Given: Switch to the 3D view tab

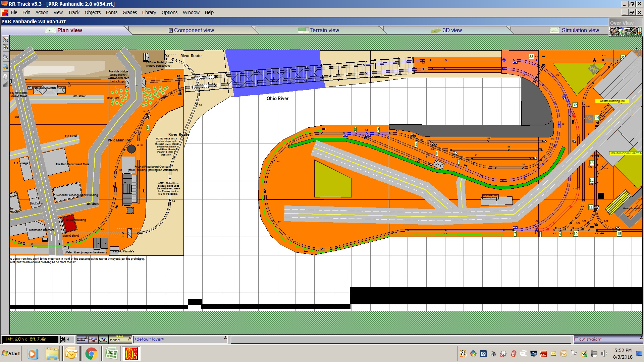Looking at the screenshot, I should [451, 30].
